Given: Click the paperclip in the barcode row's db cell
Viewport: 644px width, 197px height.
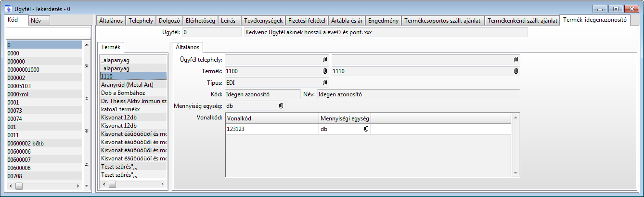Looking at the screenshot, I should (x=366, y=129).
